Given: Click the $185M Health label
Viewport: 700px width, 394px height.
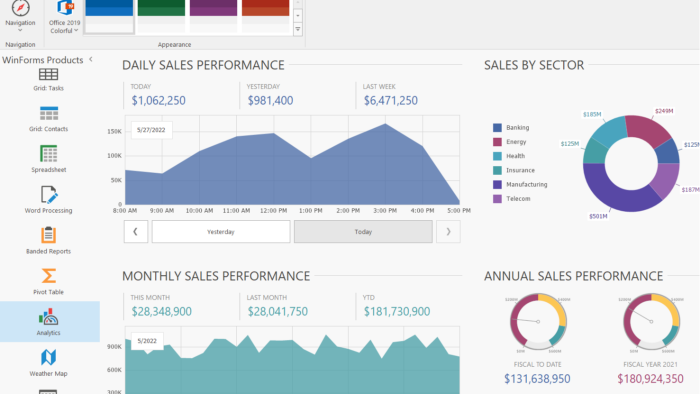Looking at the screenshot, I should (x=592, y=115).
